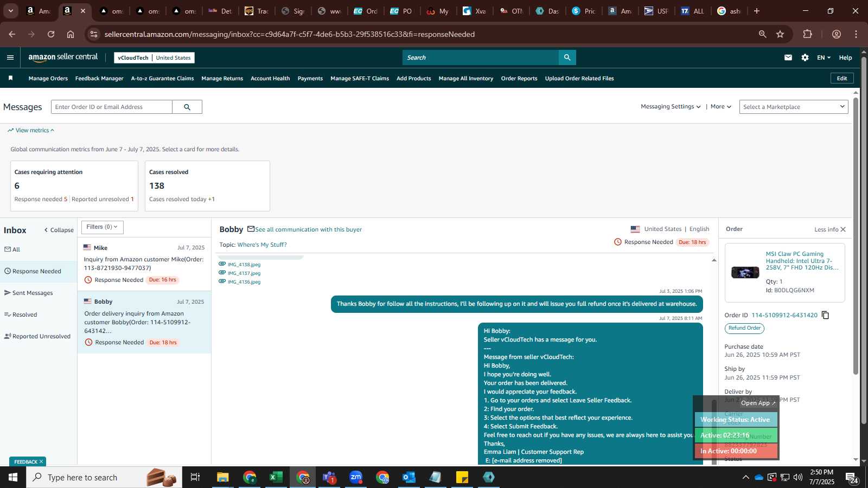The width and height of the screenshot is (868, 488).
Task: Expand the Messaging Settings dropdown
Action: [x=671, y=107]
